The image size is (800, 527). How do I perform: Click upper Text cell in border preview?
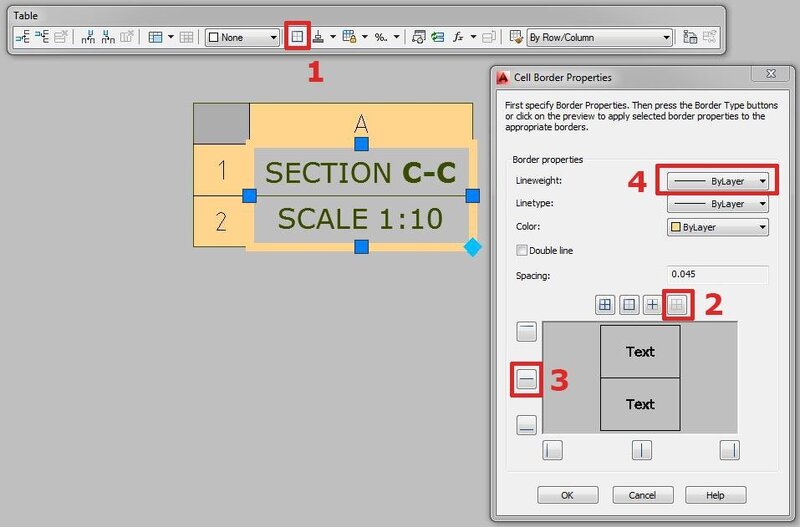[x=640, y=352]
